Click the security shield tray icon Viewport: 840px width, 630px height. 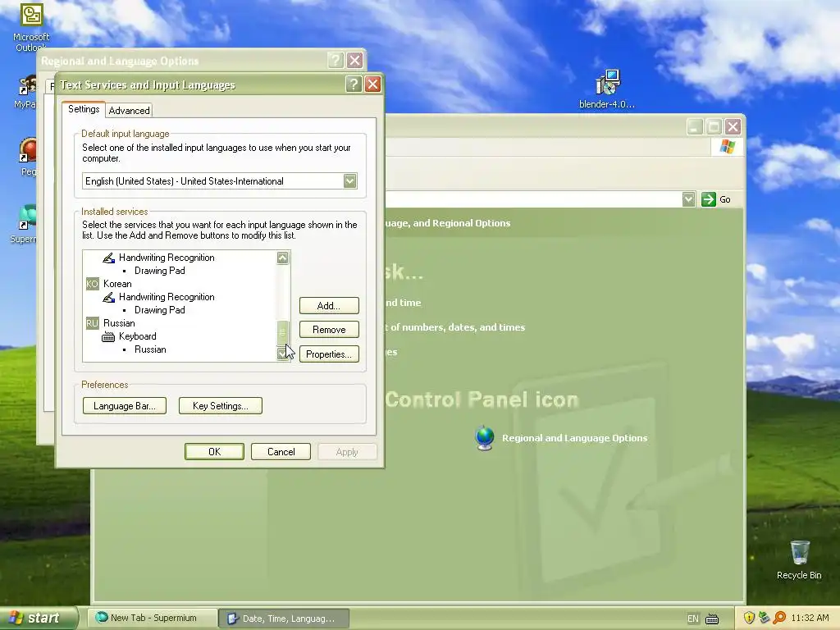(x=749, y=618)
